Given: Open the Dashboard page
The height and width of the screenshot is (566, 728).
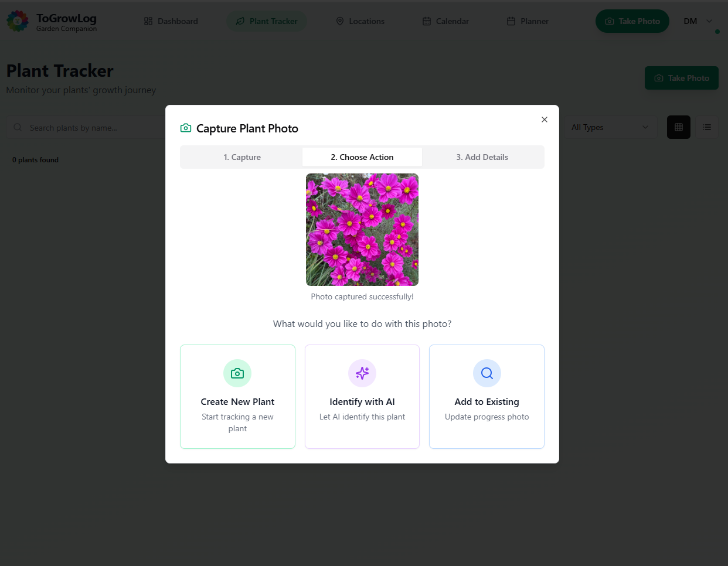Looking at the screenshot, I should point(171,21).
